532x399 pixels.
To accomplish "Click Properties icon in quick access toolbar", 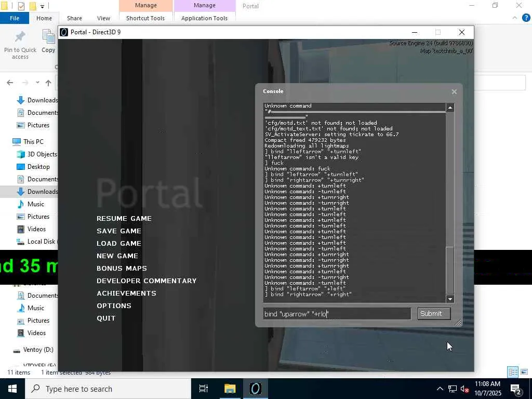I will click(21, 6).
